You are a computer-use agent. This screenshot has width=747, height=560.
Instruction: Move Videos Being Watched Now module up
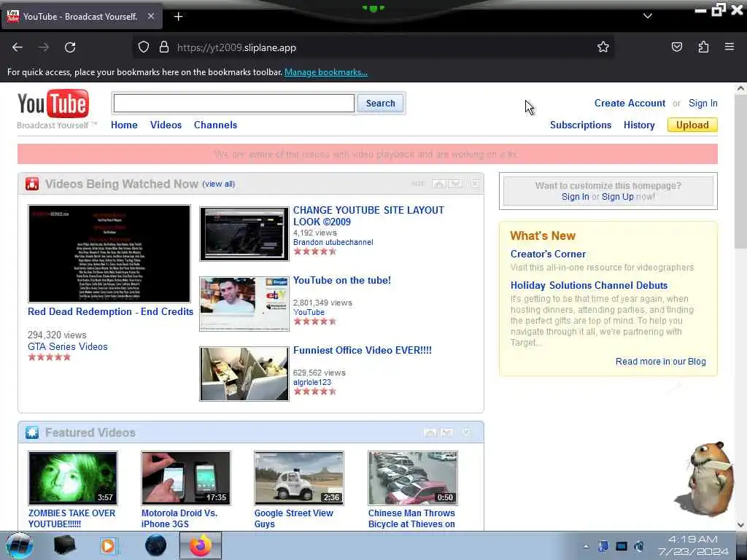point(438,184)
